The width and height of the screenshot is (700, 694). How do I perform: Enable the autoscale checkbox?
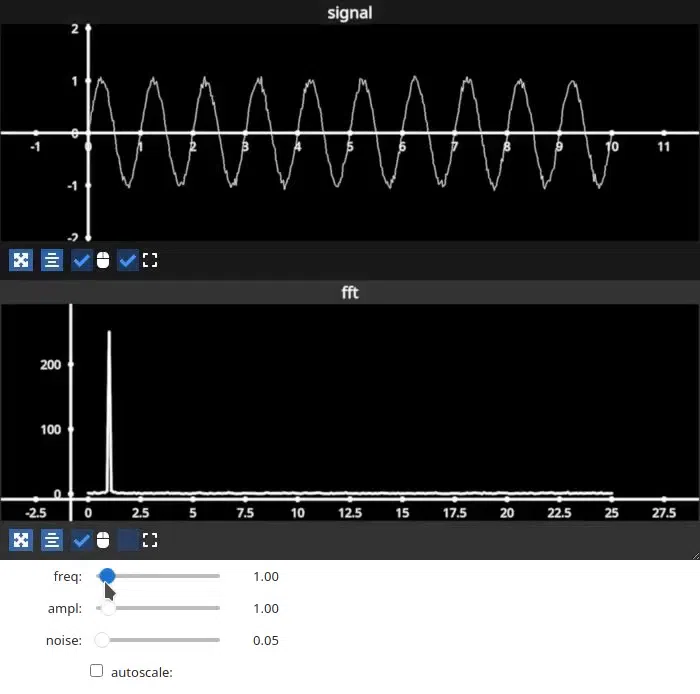(97, 671)
